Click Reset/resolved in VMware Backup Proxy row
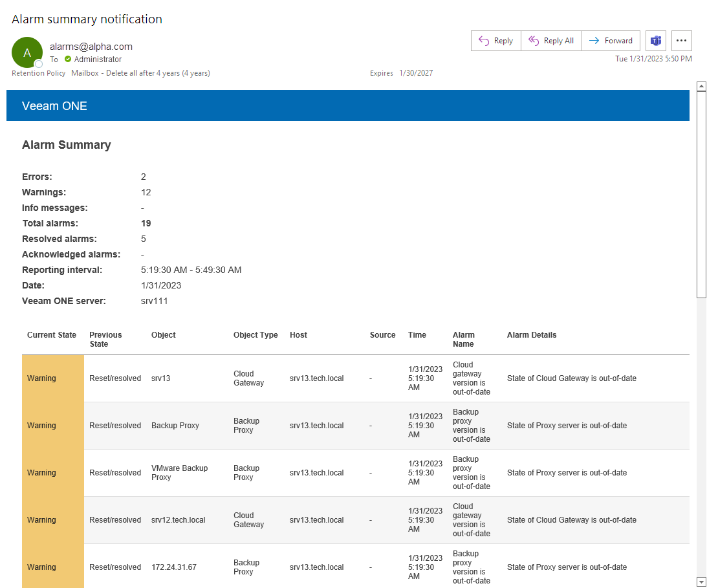This screenshot has height=588, width=707. [x=115, y=473]
